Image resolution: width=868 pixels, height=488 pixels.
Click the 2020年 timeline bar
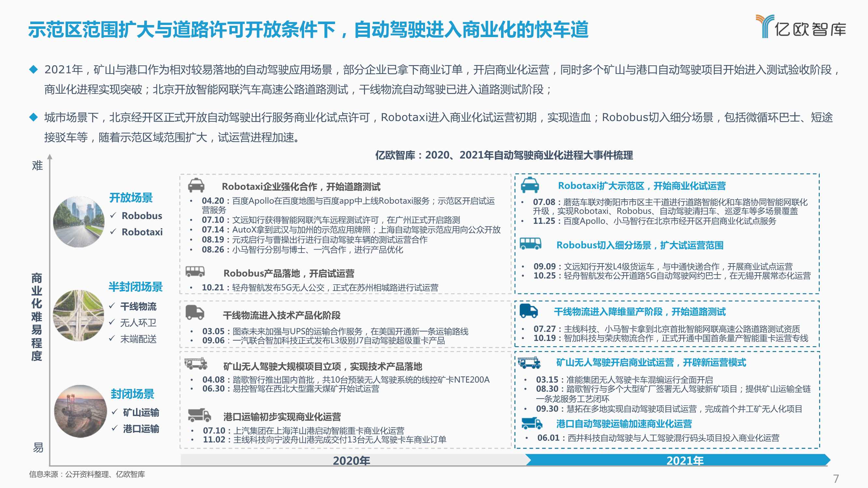[x=351, y=460]
